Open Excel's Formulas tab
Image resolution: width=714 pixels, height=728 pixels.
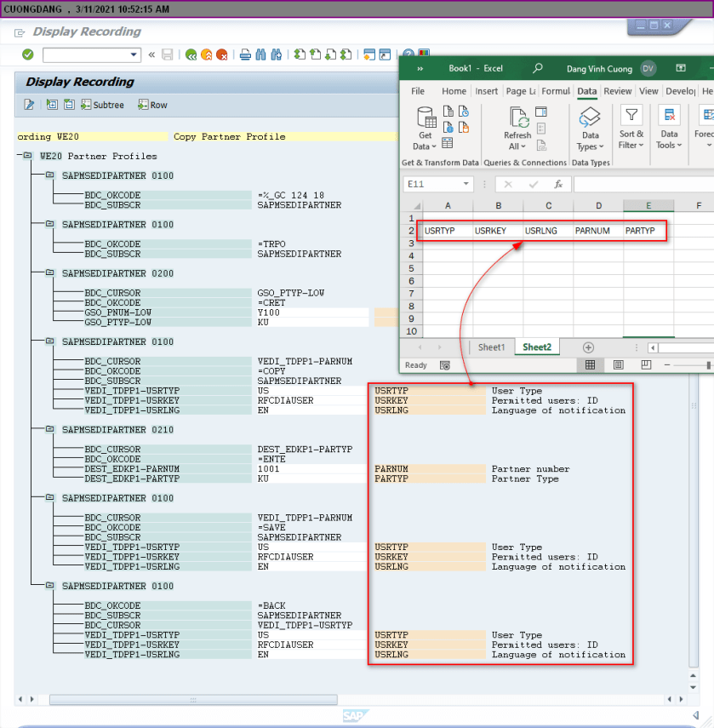(556, 91)
